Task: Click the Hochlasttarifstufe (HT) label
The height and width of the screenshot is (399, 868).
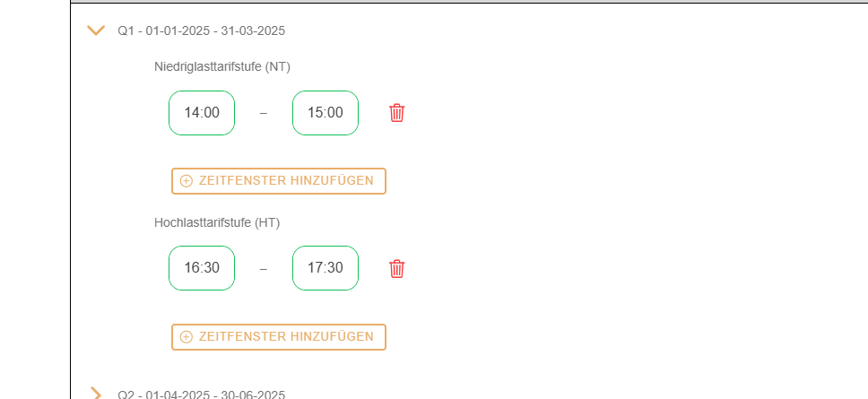Action: 217,222
